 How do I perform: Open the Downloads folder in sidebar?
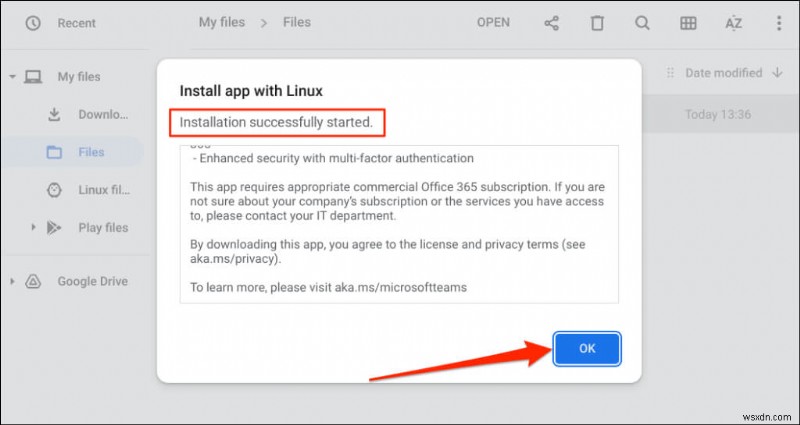pyautogui.click(x=103, y=114)
